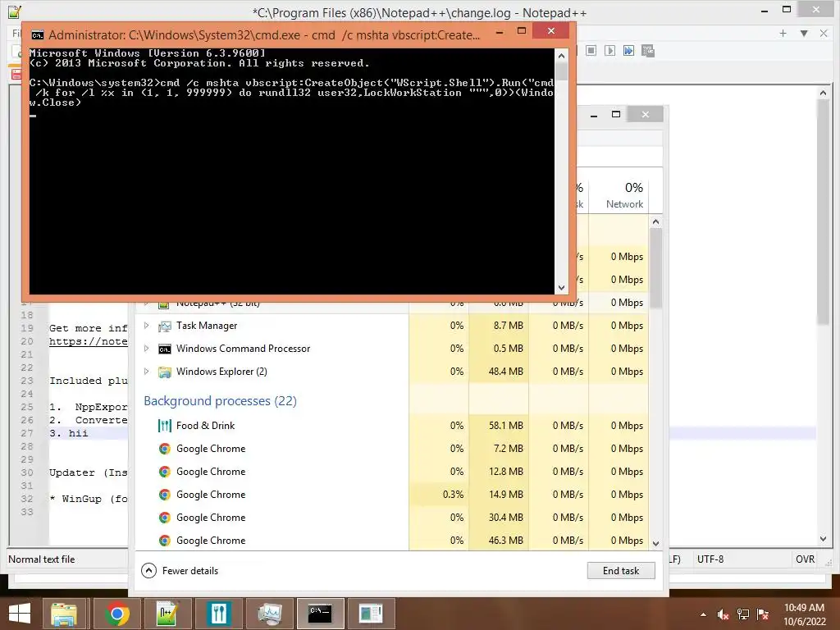Viewport: 840px width, 630px height.
Task: Click the 8.7 MB memory cell
Action: pos(499,325)
